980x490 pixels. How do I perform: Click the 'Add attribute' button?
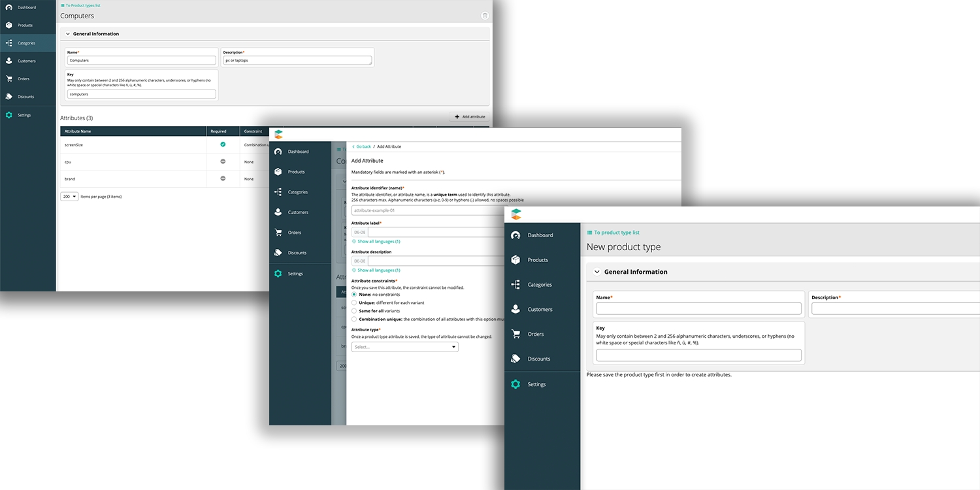click(x=470, y=117)
